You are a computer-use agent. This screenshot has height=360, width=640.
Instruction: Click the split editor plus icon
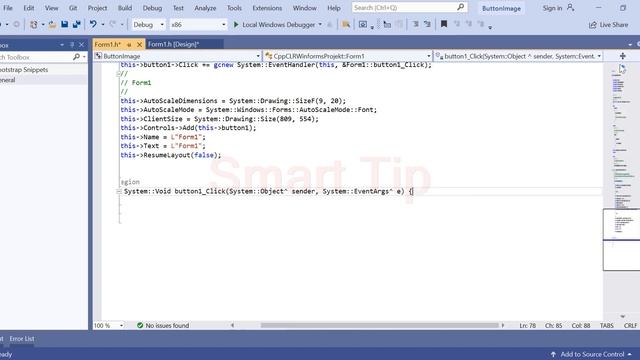coord(622,56)
